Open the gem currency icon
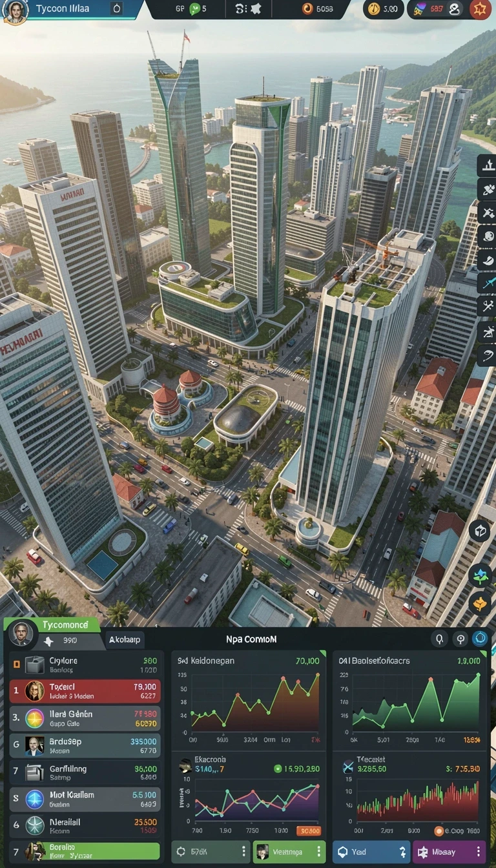The height and width of the screenshot is (868, 496). click(x=419, y=9)
